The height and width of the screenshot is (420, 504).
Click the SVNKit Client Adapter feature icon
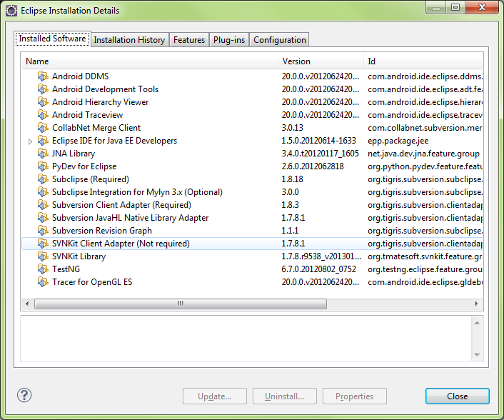click(43, 244)
